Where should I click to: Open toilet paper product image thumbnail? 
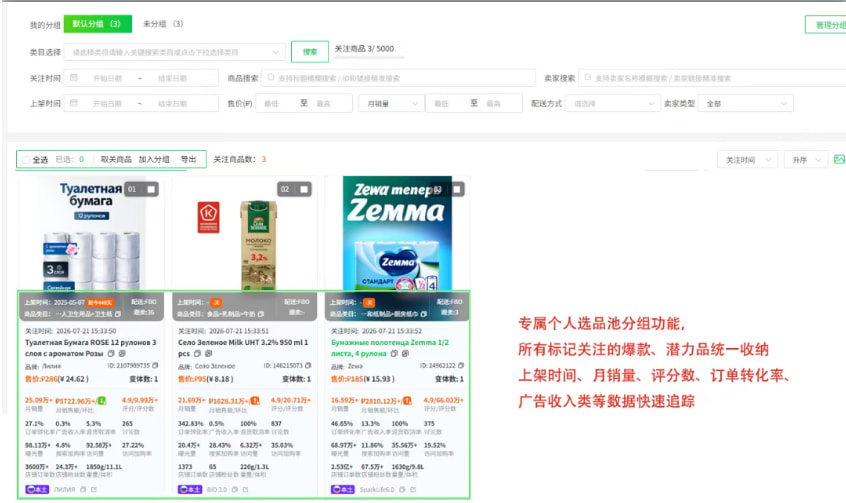(x=91, y=234)
